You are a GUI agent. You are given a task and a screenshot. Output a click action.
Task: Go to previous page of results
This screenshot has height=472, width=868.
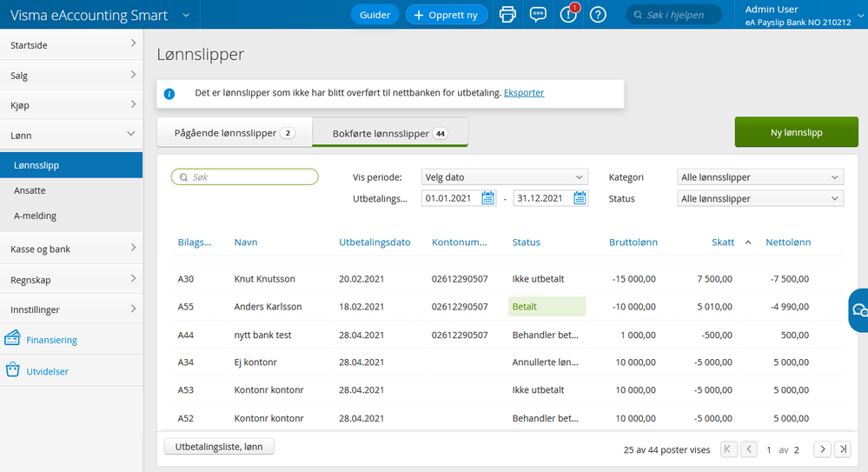749,449
